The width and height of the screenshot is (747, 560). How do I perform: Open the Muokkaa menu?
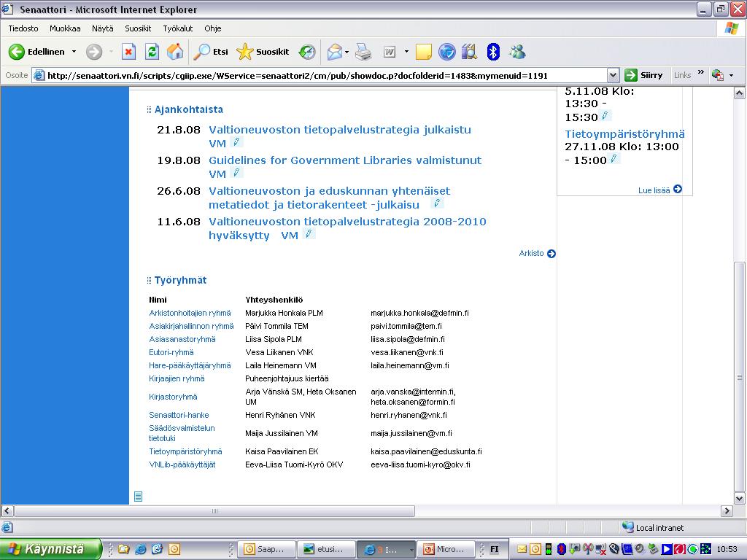pos(65,28)
